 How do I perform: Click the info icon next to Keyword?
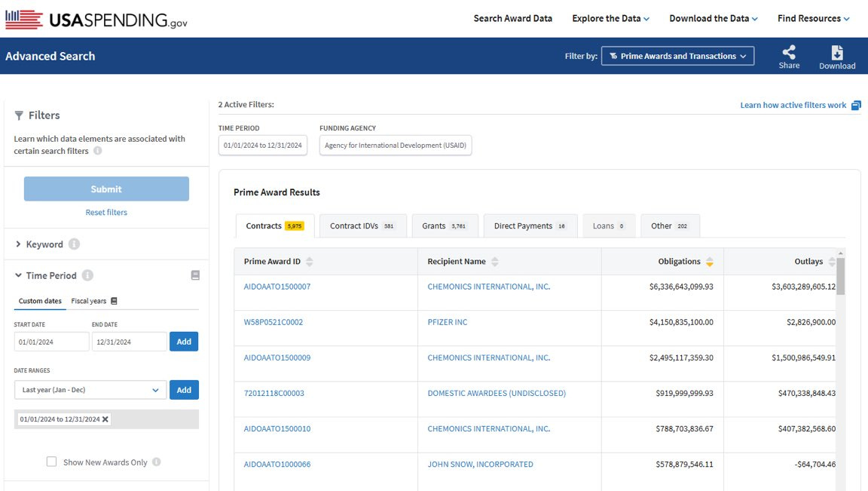[x=74, y=244]
